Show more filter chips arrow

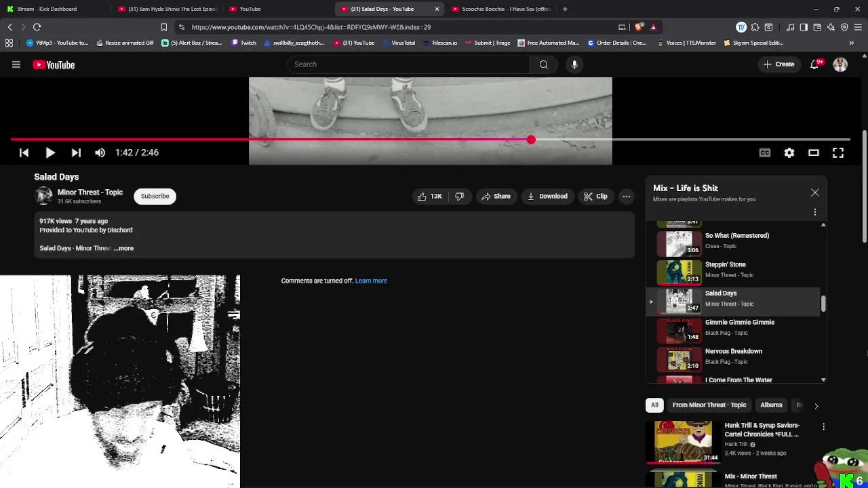pyautogui.click(x=816, y=405)
